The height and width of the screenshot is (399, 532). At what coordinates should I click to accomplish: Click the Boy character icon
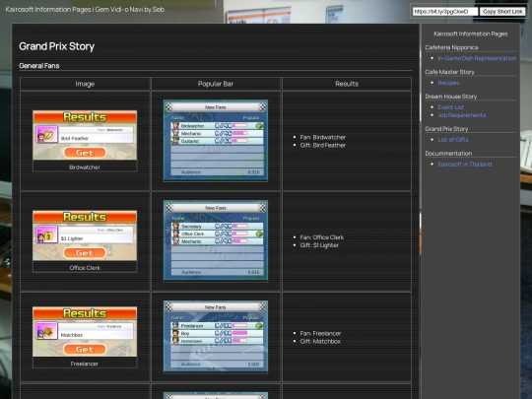175,333
